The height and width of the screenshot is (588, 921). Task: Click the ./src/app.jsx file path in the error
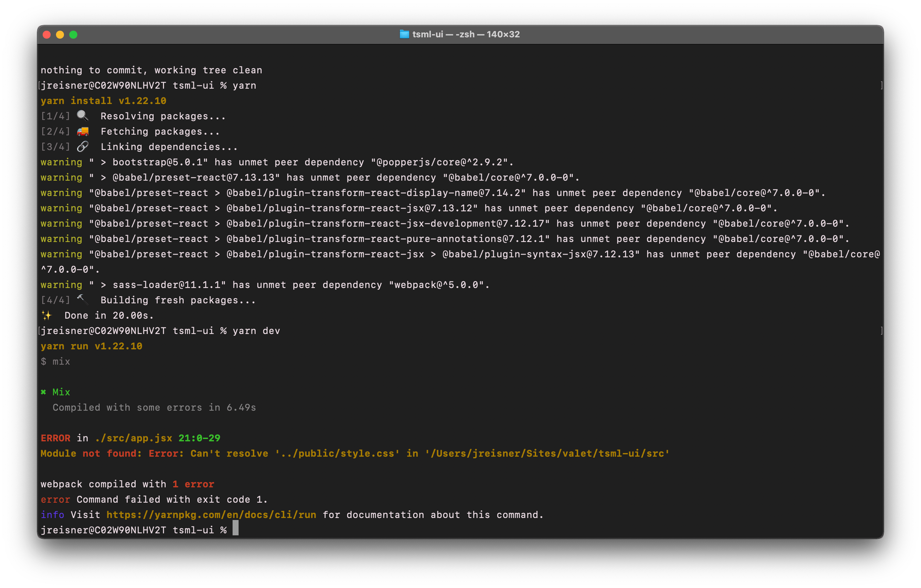[134, 438]
